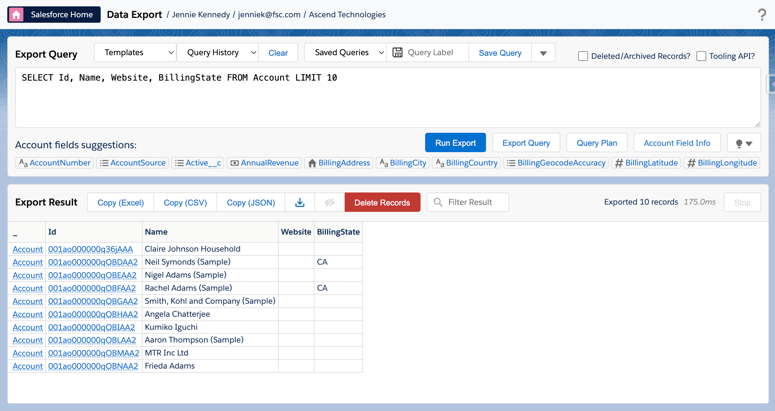Click the download export result icon

(299, 202)
